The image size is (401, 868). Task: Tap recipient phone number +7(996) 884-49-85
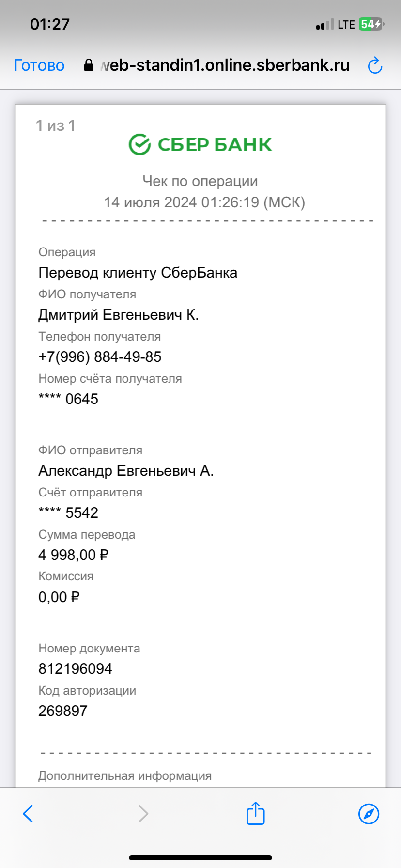click(100, 357)
